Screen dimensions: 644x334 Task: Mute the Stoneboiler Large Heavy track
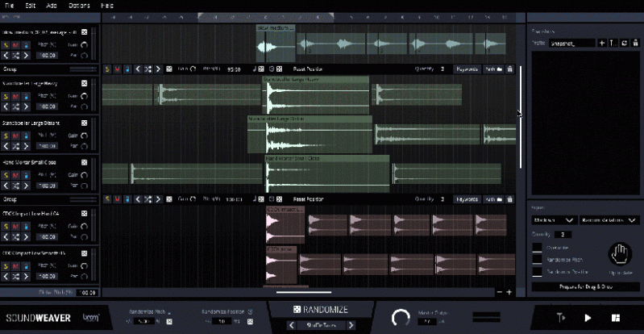pyautogui.click(x=15, y=97)
